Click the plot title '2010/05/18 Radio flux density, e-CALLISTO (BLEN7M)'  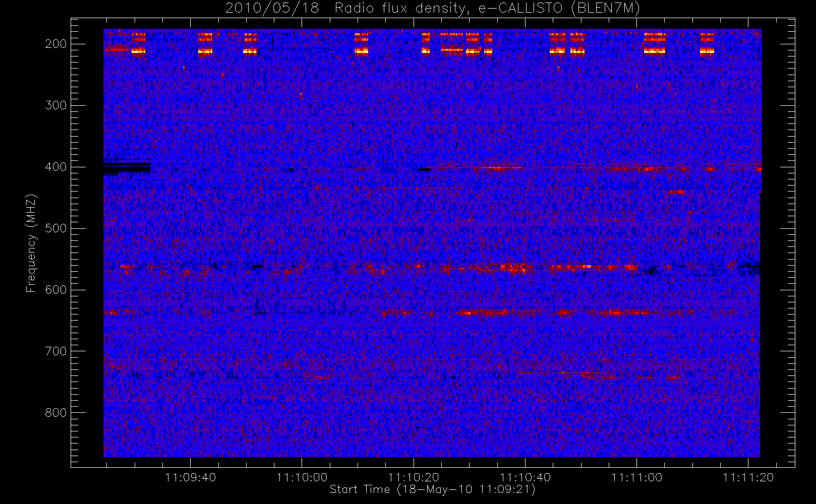pyautogui.click(x=432, y=8)
